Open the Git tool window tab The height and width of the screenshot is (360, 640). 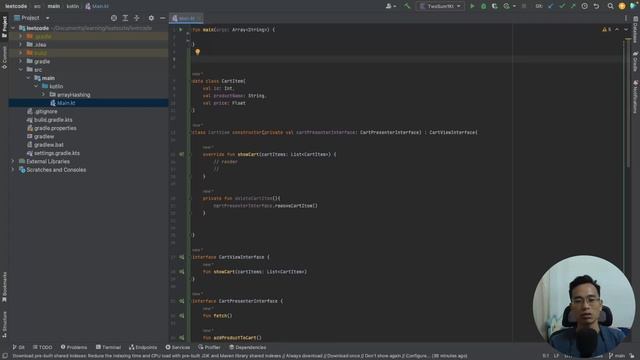click(18, 347)
